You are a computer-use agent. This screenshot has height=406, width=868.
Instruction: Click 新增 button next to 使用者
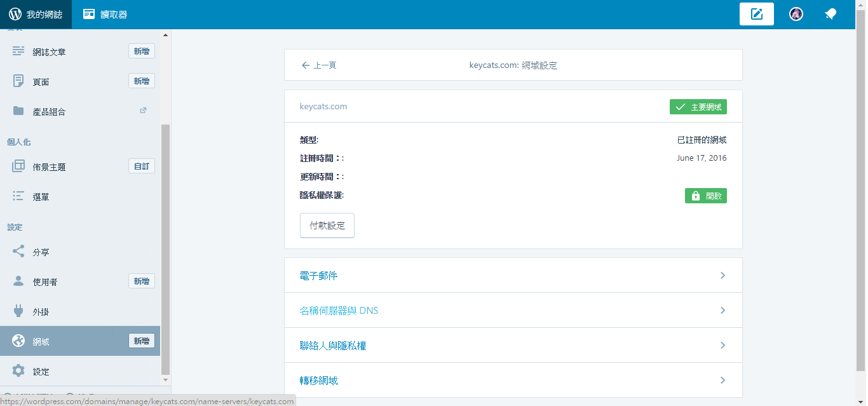pyautogui.click(x=142, y=281)
